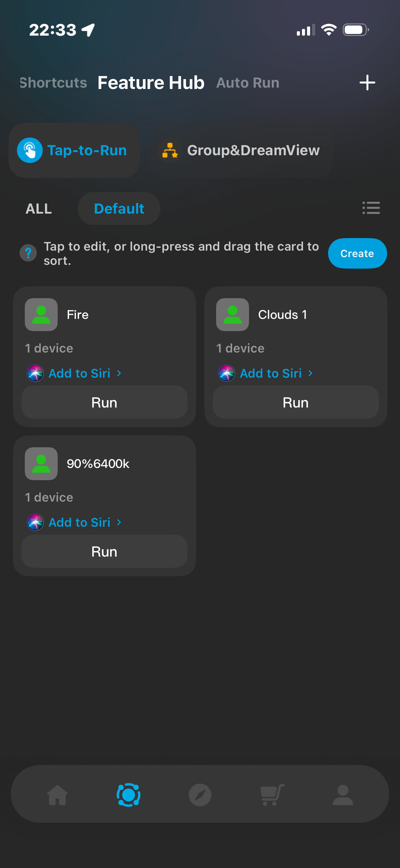
Task: Open the Home tab icon
Action: coord(57,795)
